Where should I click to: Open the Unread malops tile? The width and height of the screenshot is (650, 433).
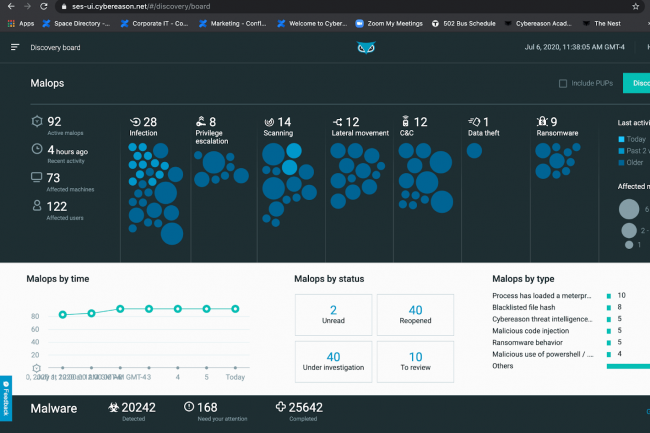tap(333, 314)
